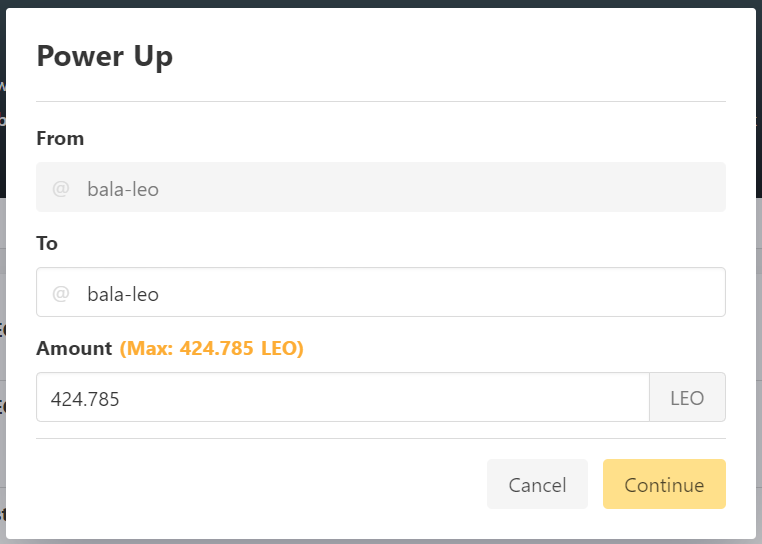
Task: Click the From field label
Action: (x=60, y=139)
